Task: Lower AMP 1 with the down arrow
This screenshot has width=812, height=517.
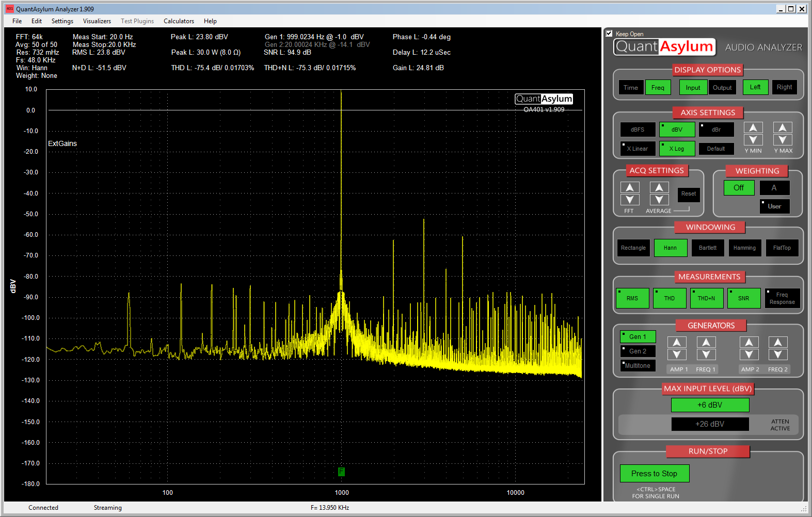Action: pyautogui.click(x=677, y=354)
